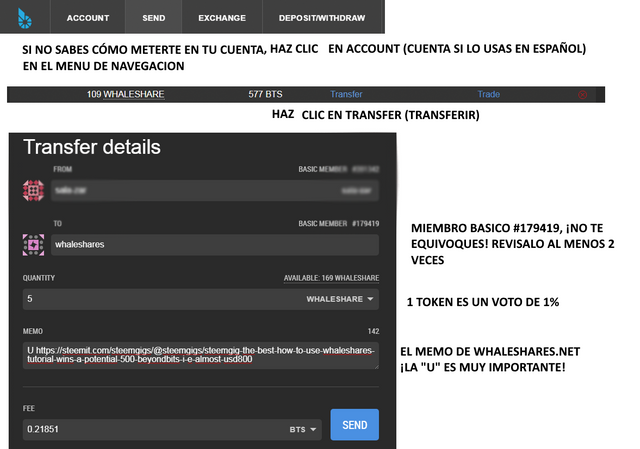Open the SEND menu item
The width and height of the screenshot is (640, 449).
[x=153, y=18]
